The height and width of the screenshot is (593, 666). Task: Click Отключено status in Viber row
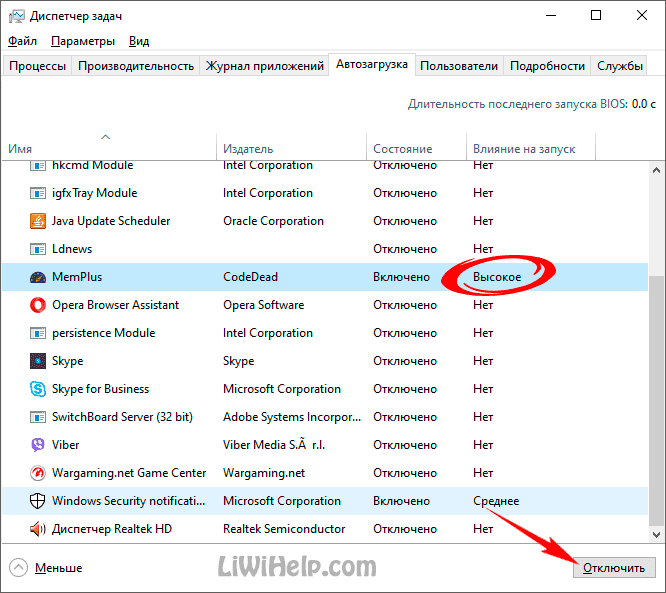click(405, 445)
